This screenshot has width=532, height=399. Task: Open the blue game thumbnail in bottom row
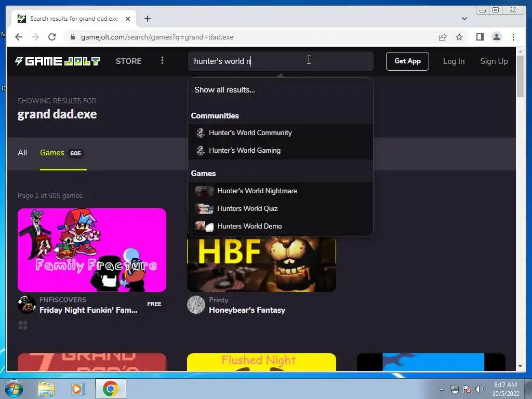coord(431,362)
